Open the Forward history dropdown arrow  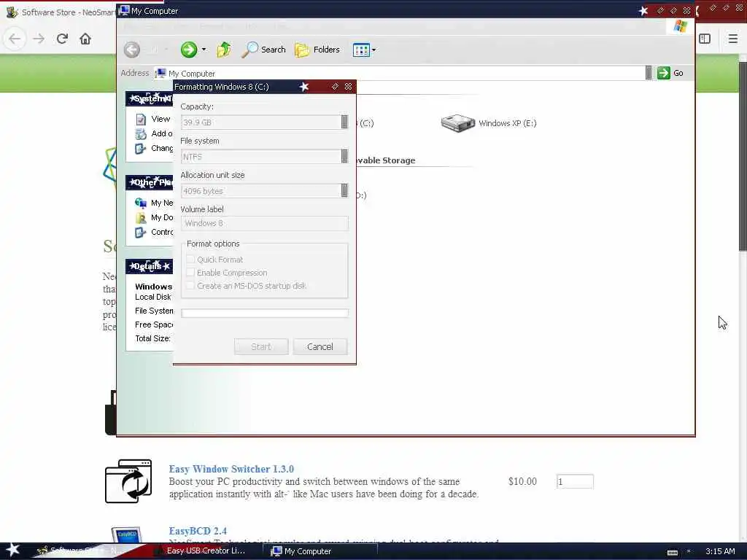(204, 50)
